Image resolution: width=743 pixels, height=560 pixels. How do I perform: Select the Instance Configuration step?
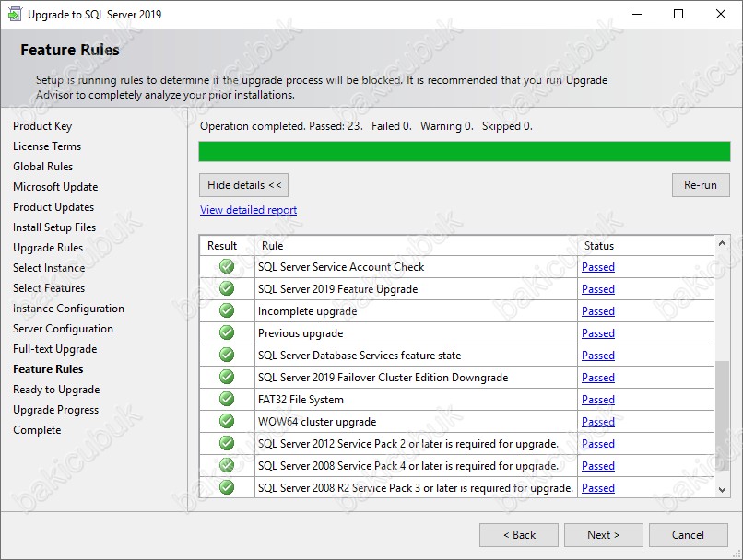tap(69, 309)
